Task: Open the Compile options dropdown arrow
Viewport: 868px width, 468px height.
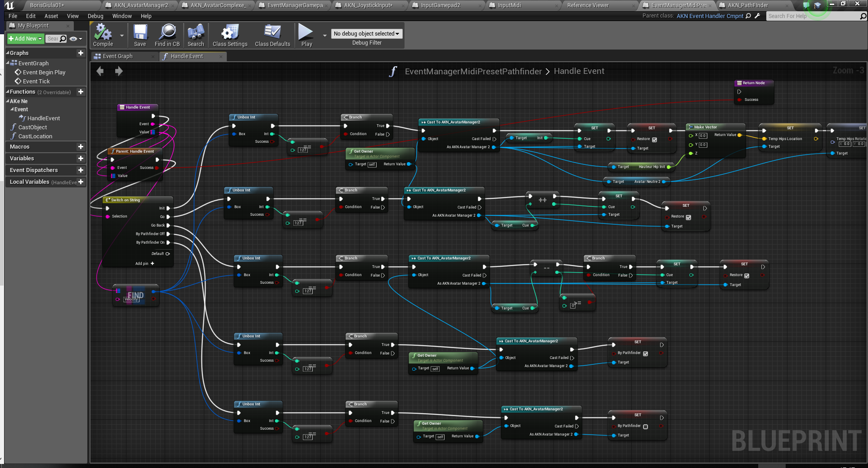Action: point(121,35)
